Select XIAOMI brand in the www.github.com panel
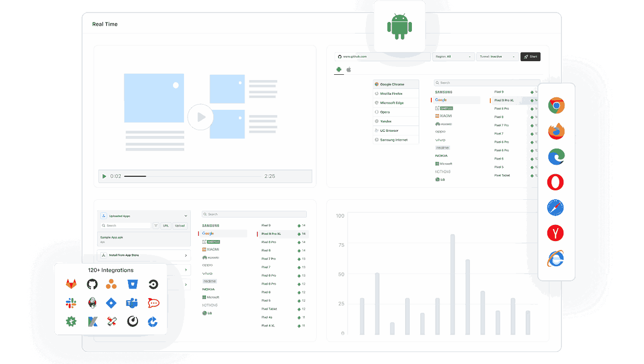 [444, 116]
